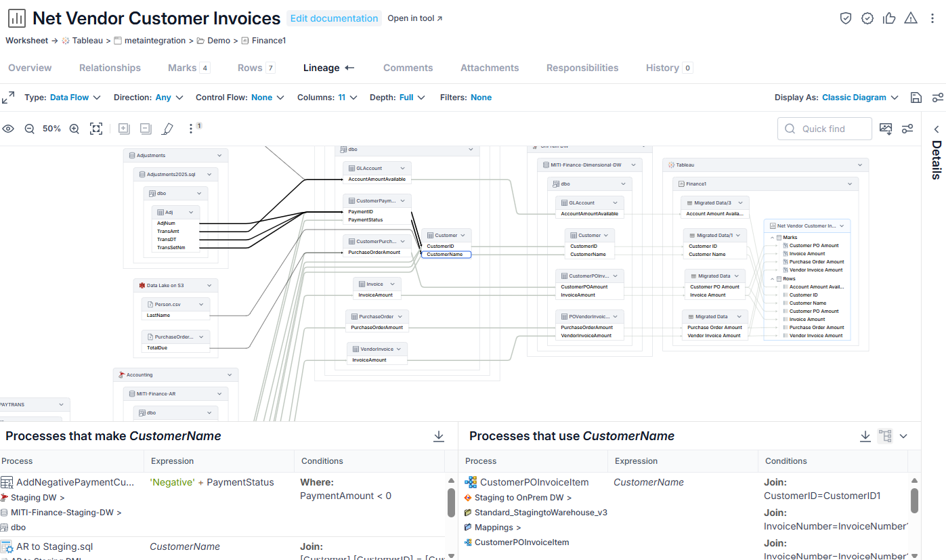Image resolution: width=946 pixels, height=560 pixels.
Task: Toggle tree view for Processes that use
Action: tap(884, 436)
